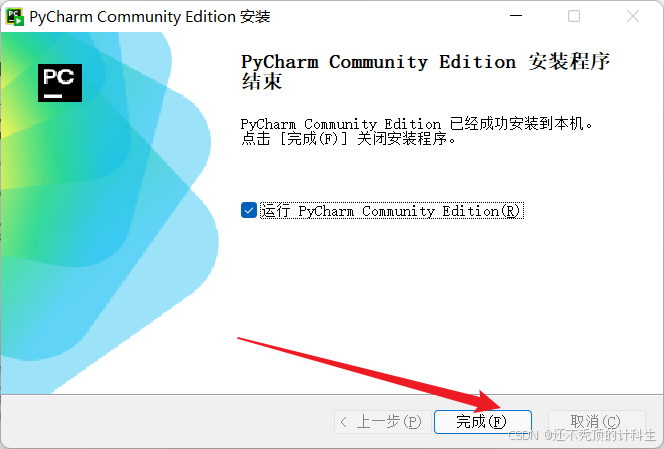Click the 取消(C) cancel button
664x449 pixels.
[596, 421]
